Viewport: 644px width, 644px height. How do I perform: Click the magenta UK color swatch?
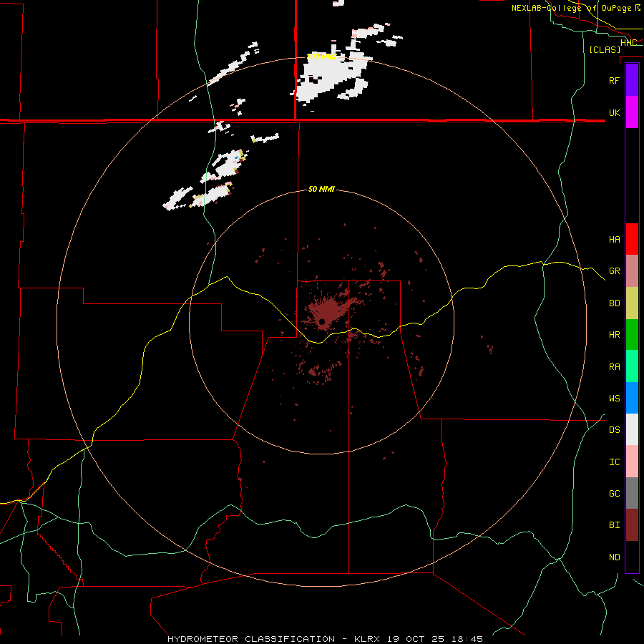[632, 112]
